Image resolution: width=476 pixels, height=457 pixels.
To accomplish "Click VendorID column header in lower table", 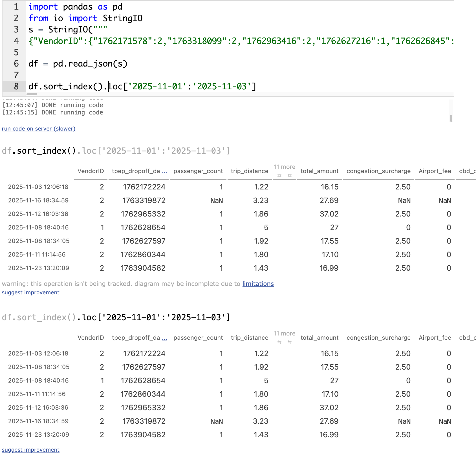I will (91, 338).
